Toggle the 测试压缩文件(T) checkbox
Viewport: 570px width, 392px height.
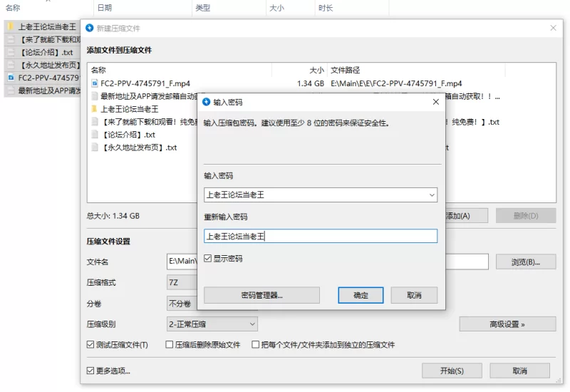[90, 344]
